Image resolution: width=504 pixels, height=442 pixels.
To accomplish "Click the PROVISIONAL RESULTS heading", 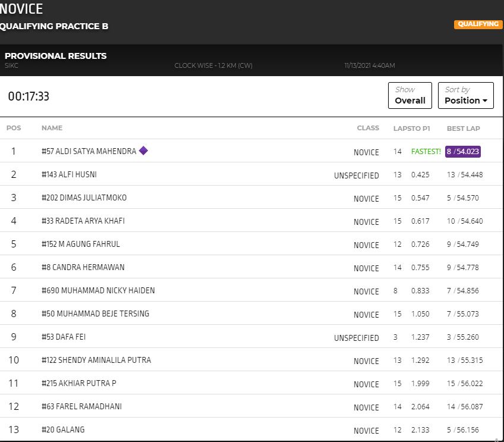I will pyautogui.click(x=56, y=56).
